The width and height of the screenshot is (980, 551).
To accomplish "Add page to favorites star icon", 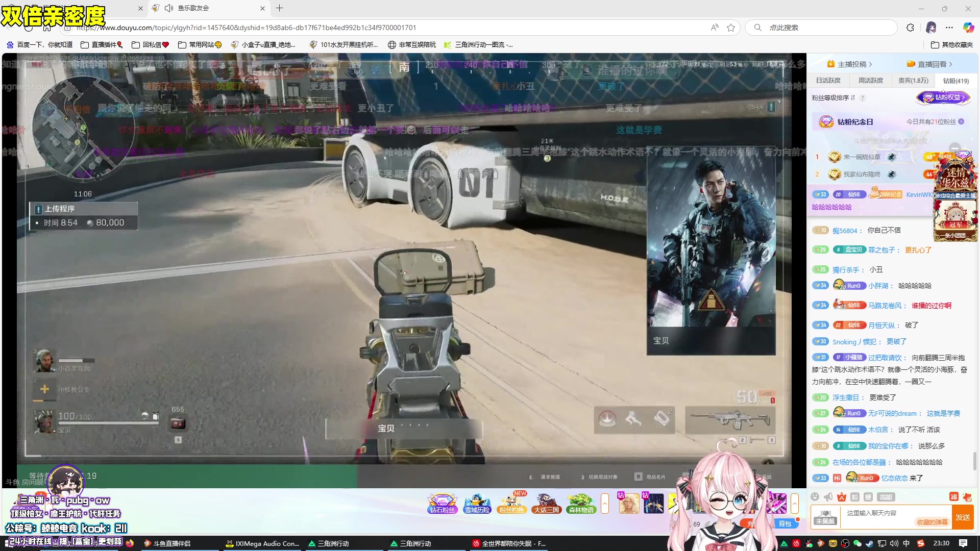I will click(731, 28).
